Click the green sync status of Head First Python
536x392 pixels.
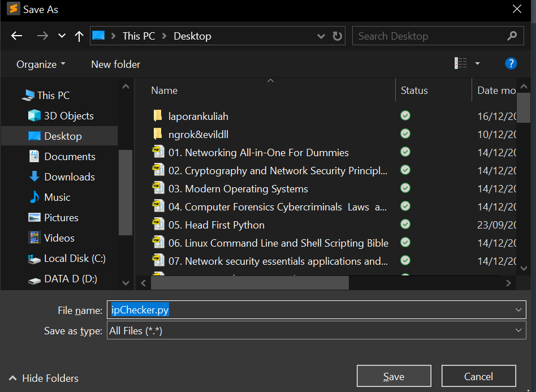pos(405,224)
